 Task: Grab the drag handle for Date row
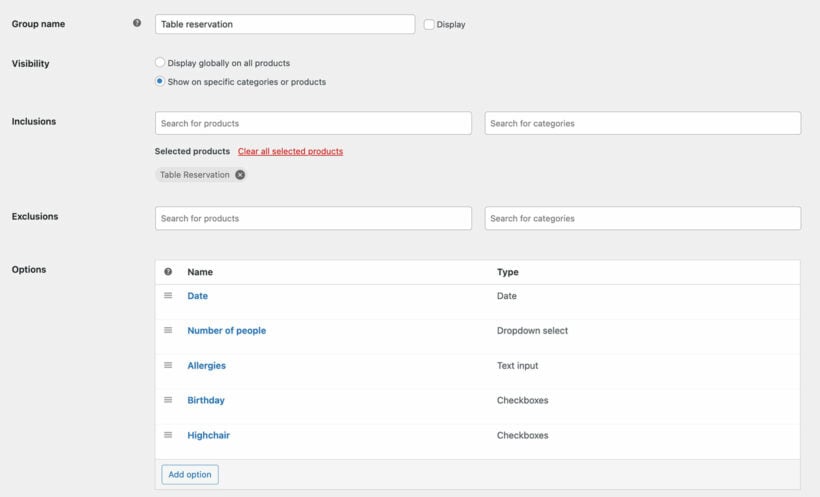click(168, 296)
